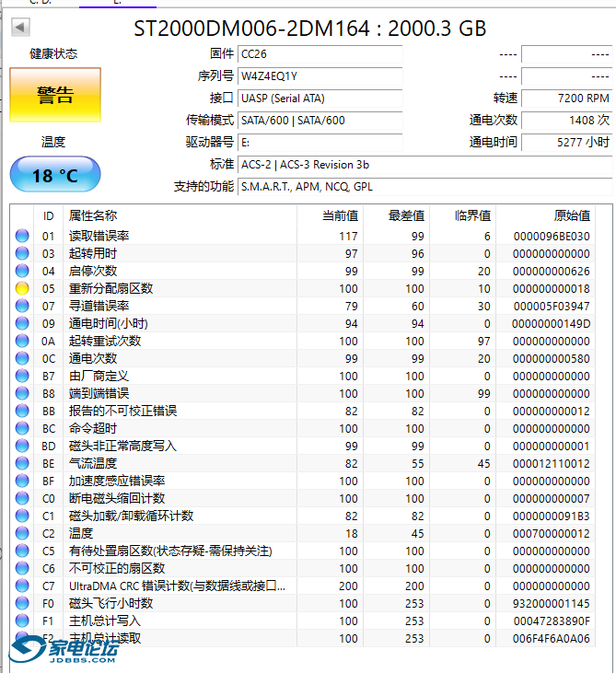Select raw value 000012110012
Screen dimensions: 616x673
552,464
